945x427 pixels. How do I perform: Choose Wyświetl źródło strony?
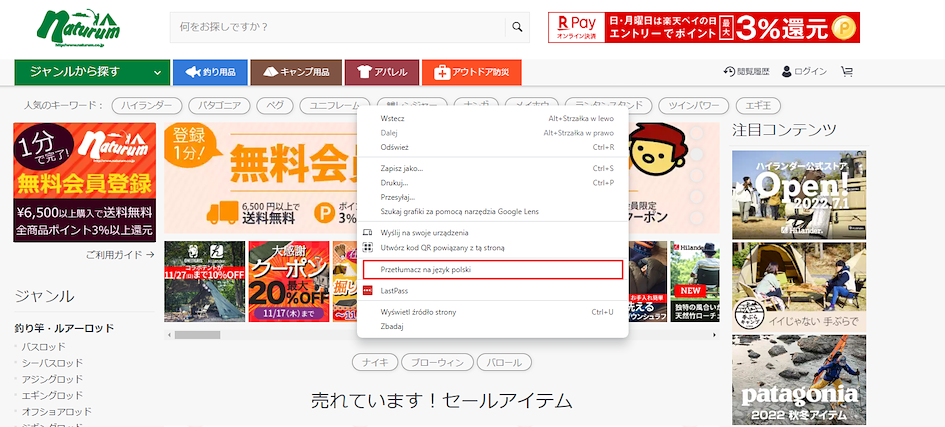(x=492, y=312)
